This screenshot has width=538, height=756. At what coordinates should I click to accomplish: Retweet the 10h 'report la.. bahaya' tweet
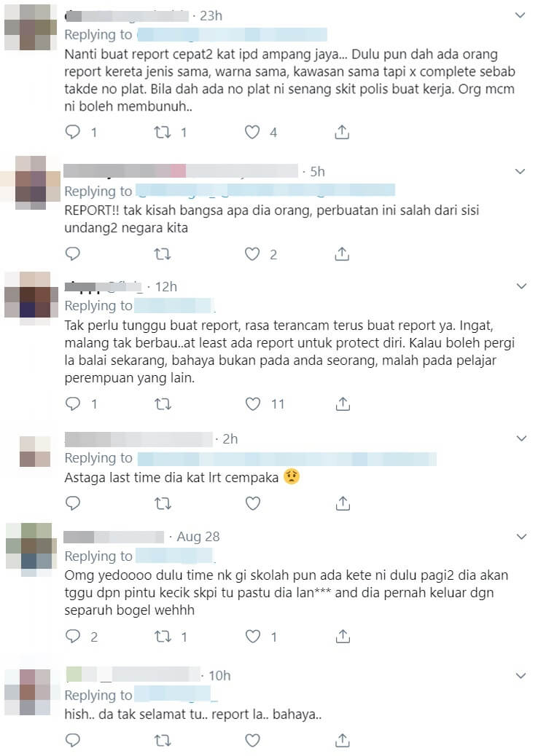[163, 740]
